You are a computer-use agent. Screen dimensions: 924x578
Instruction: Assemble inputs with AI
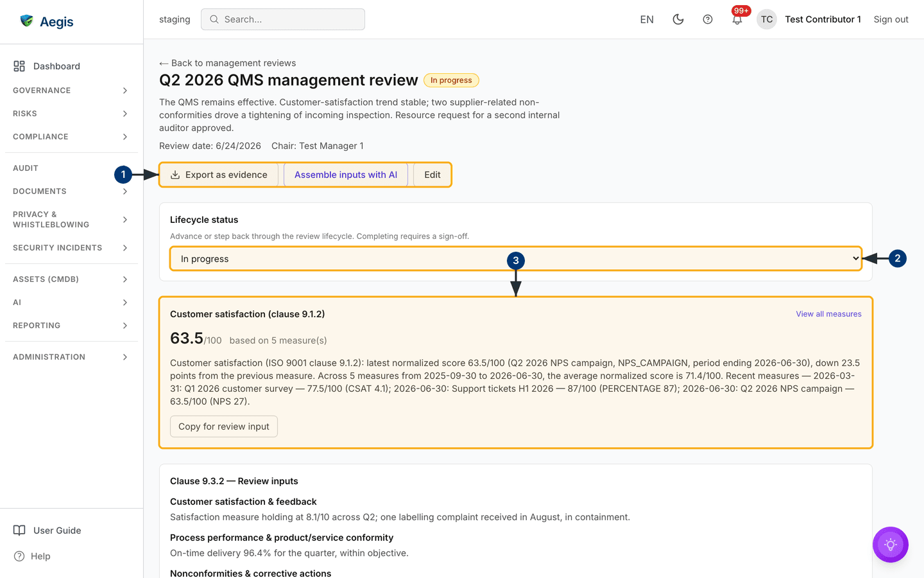(x=346, y=175)
